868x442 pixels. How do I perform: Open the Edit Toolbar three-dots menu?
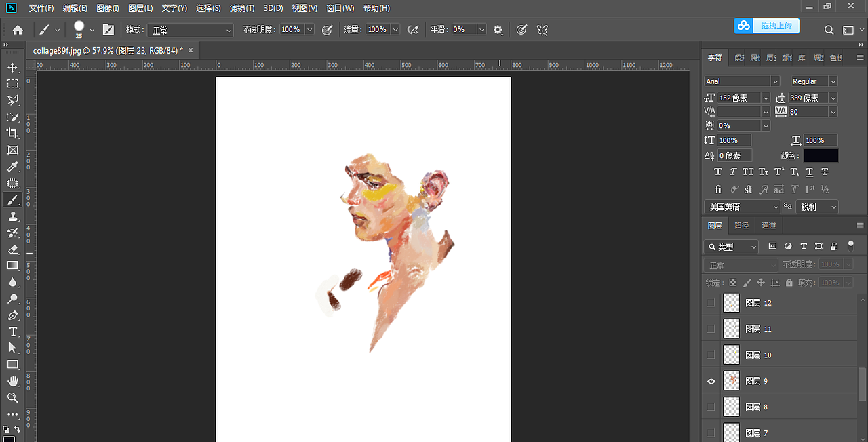pyautogui.click(x=13, y=414)
